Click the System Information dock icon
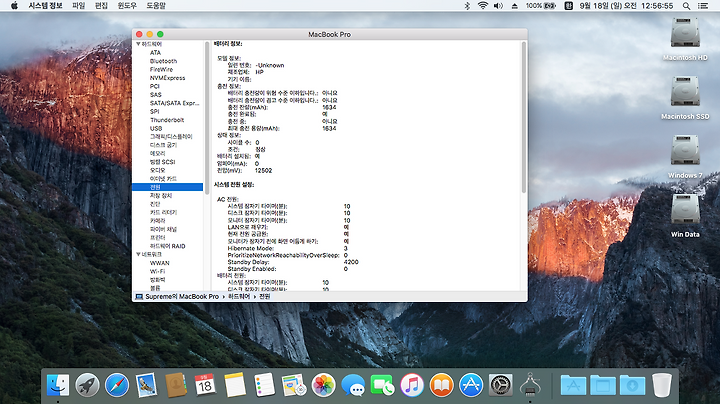 (x=530, y=384)
